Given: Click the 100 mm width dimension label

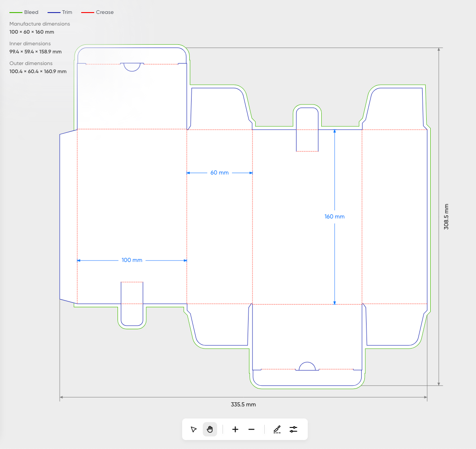Looking at the screenshot, I should pyautogui.click(x=132, y=260).
